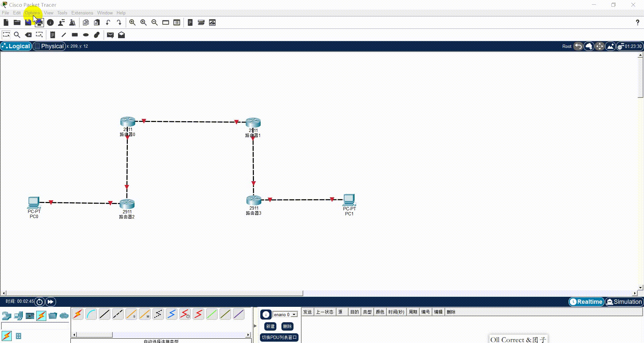Print the workspace with the printer icon
Screen dimensions: 644x343
coord(39,22)
